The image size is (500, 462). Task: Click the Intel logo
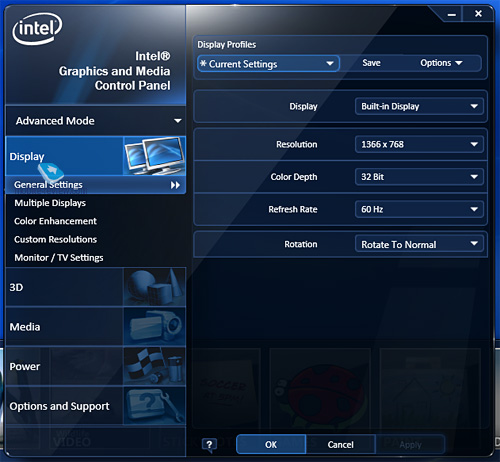click(x=37, y=29)
